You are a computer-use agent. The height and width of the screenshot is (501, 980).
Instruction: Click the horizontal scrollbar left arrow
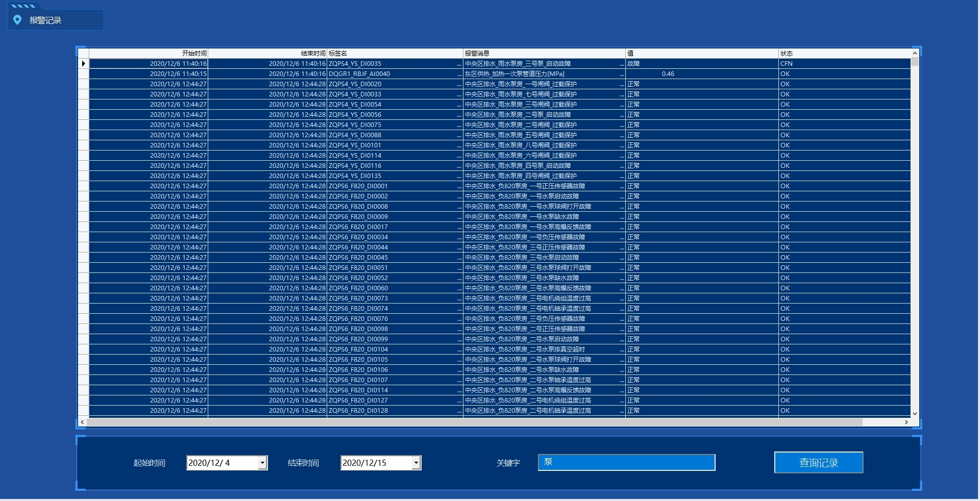[x=83, y=422]
